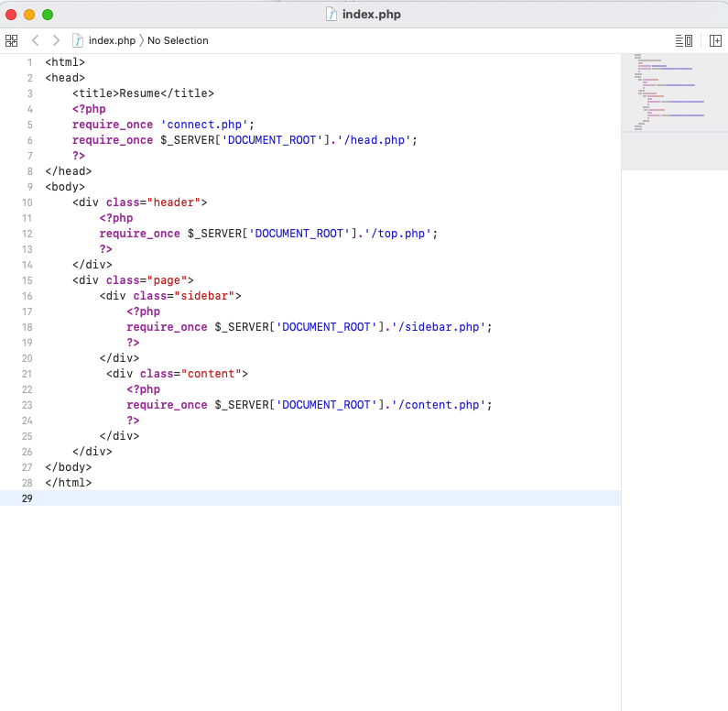Click index.php file icon in jump bar
Image resolution: width=728 pixels, height=711 pixels.
[78, 40]
